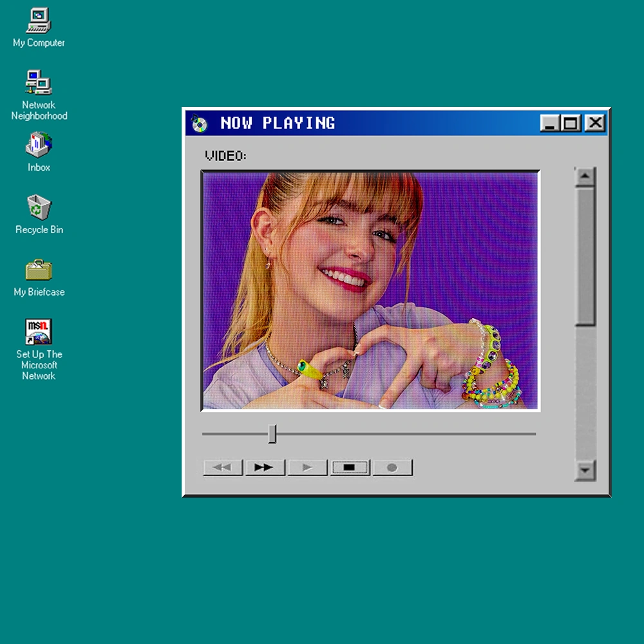Viewport: 644px width, 644px height.
Task: Click the vertical scrollbar thumb
Action: (x=585, y=256)
